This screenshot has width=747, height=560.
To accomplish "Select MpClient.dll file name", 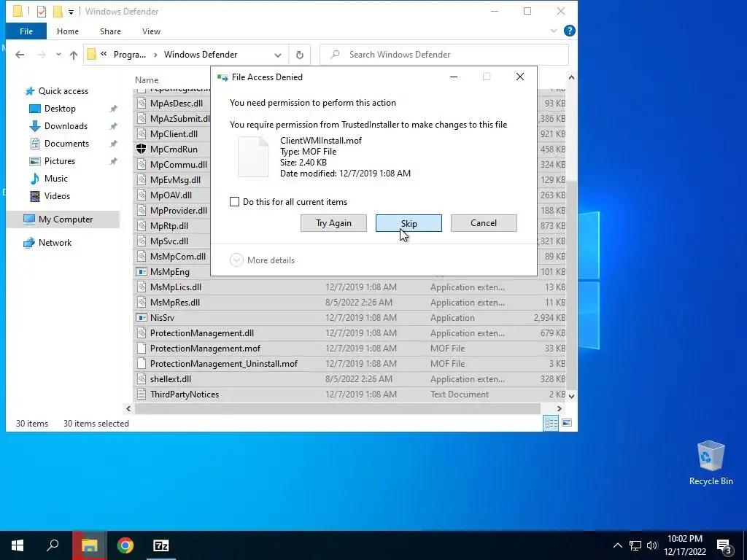I will tap(174, 134).
